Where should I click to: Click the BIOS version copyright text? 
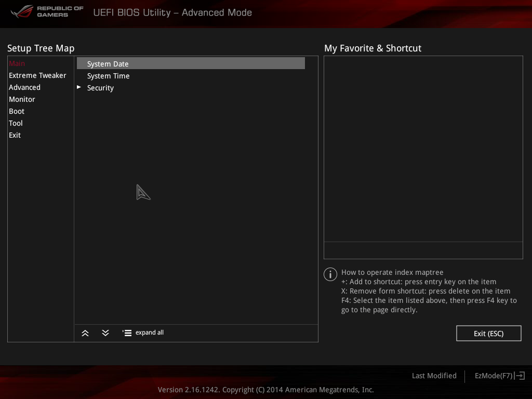[x=265, y=390]
